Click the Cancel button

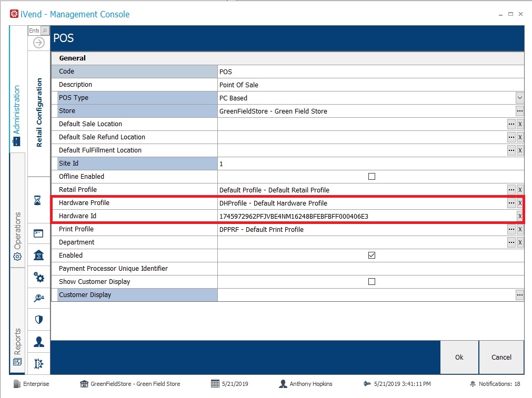click(x=501, y=358)
